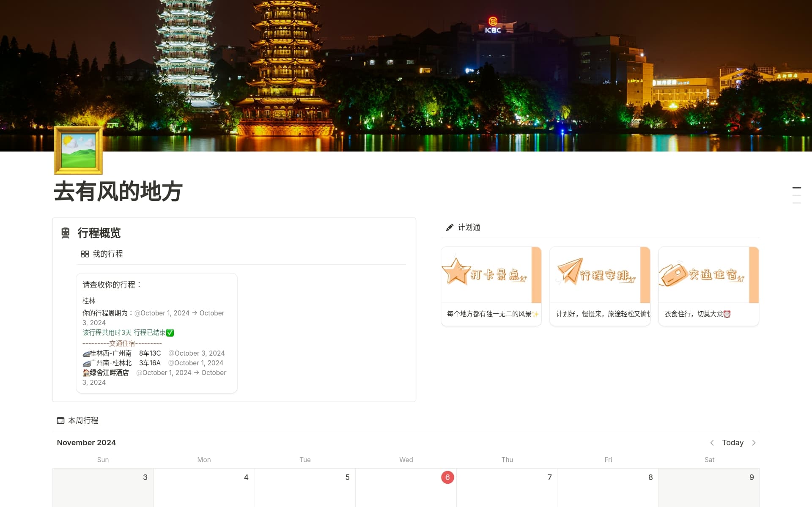The image size is (812, 507).
Task: Click the picture frame emoji page icon
Action: tap(78, 151)
